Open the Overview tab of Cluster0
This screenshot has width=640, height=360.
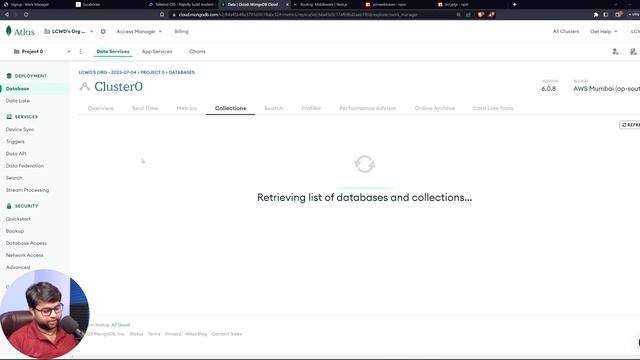coord(101,108)
